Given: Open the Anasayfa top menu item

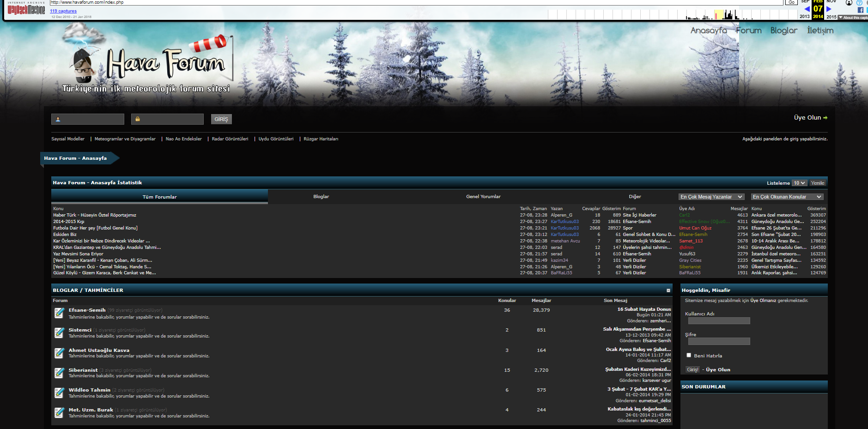Looking at the screenshot, I should click(x=709, y=30).
